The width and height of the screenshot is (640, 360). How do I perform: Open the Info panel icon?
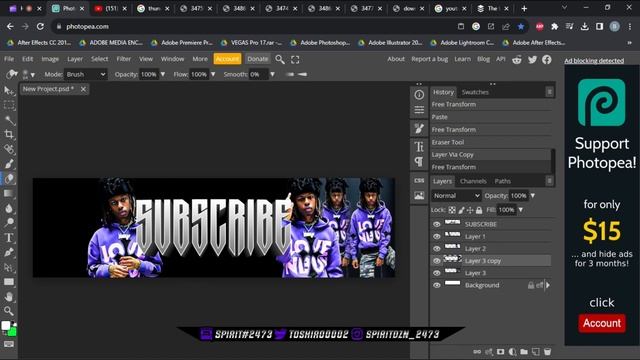pos(419,95)
